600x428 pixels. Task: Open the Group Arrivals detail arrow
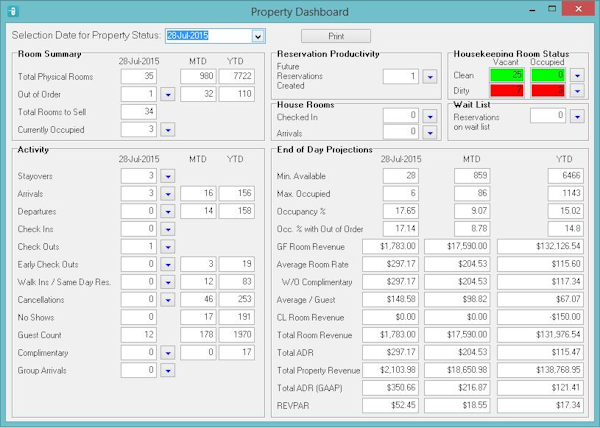coord(168,368)
